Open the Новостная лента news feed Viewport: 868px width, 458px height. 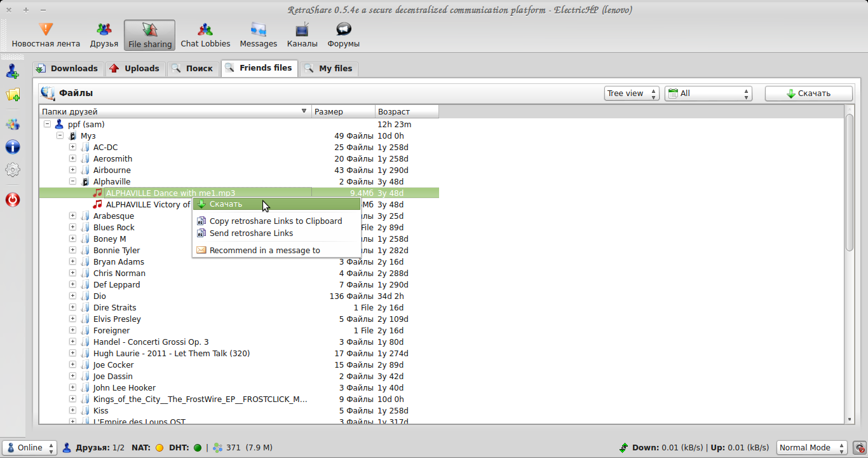[46, 35]
